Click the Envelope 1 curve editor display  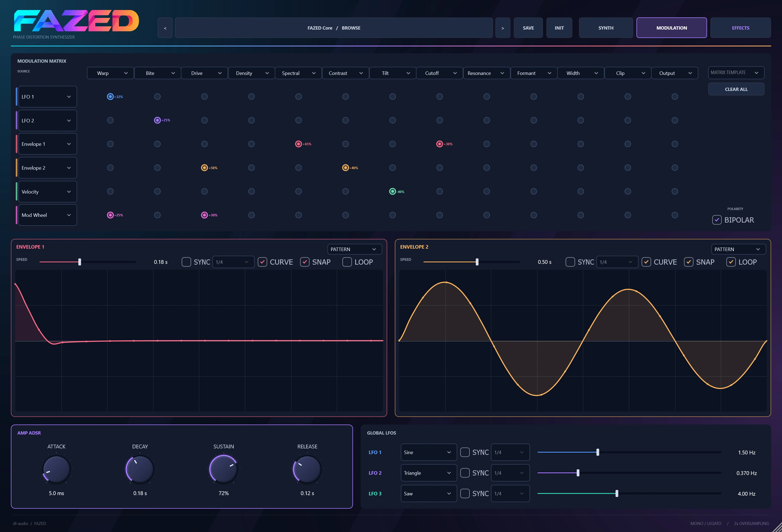pos(199,340)
